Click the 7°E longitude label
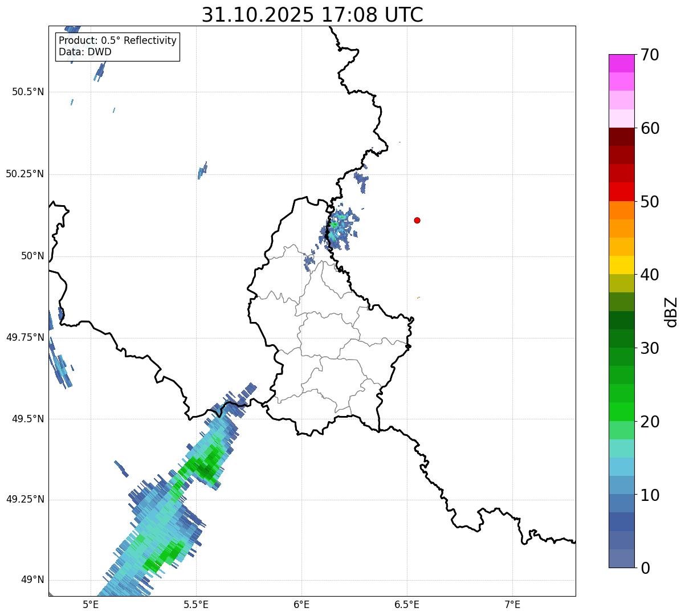 click(x=513, y=604)
